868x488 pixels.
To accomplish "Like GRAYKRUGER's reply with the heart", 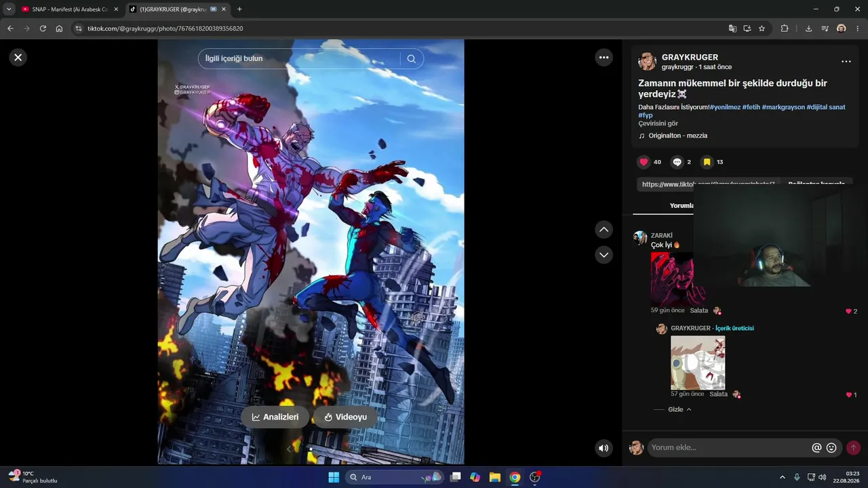I will pyautogui.click(x=848, y=394).
